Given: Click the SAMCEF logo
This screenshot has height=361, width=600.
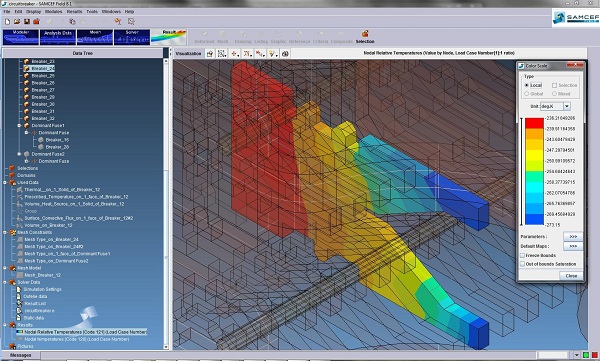Looking at the screenshot, I should 575,18.
